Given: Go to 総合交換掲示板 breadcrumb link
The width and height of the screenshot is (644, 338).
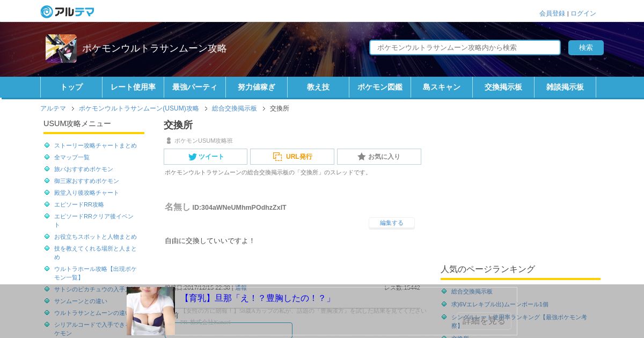Looking at the screenshot, I should click(235, 108).
